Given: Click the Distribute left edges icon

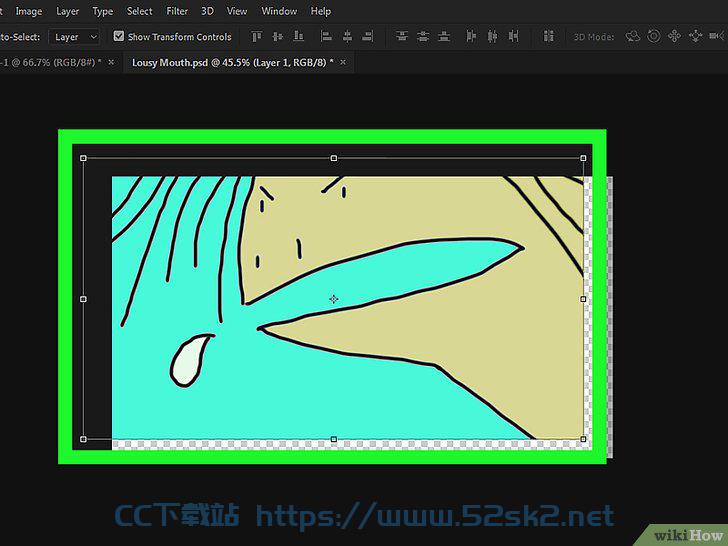Looking at the screenshot, I should pos(471,36).
